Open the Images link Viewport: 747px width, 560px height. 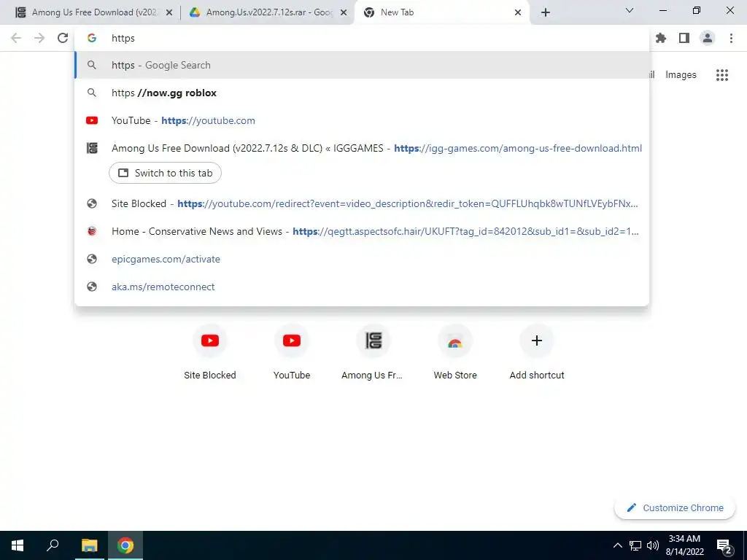681,75
